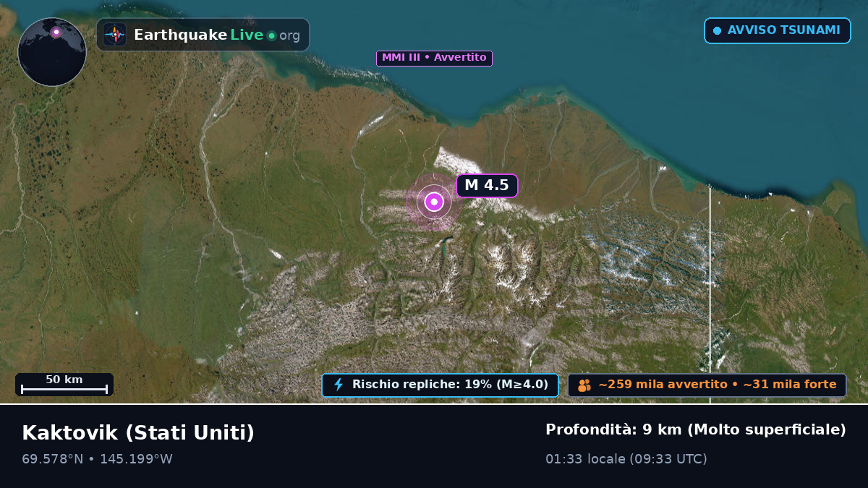Open the AVVISO TSUNAMI alert
The image size is (868, 488).
pyautogui.click(x=778, y=30)
